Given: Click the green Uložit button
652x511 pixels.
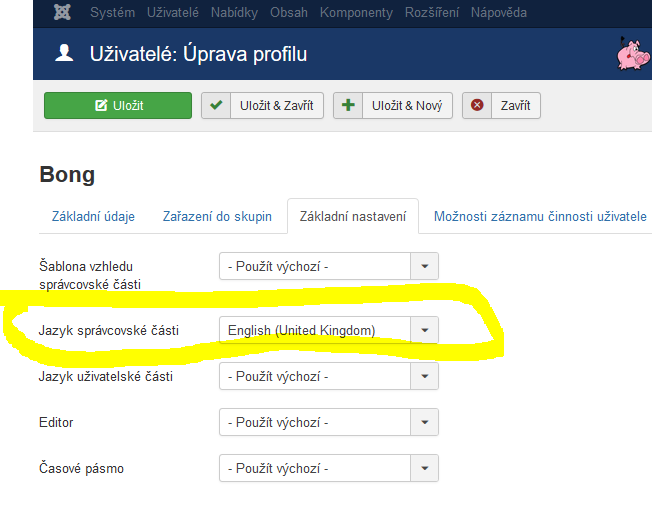Looking at the screenshot, I should point(118,106).
